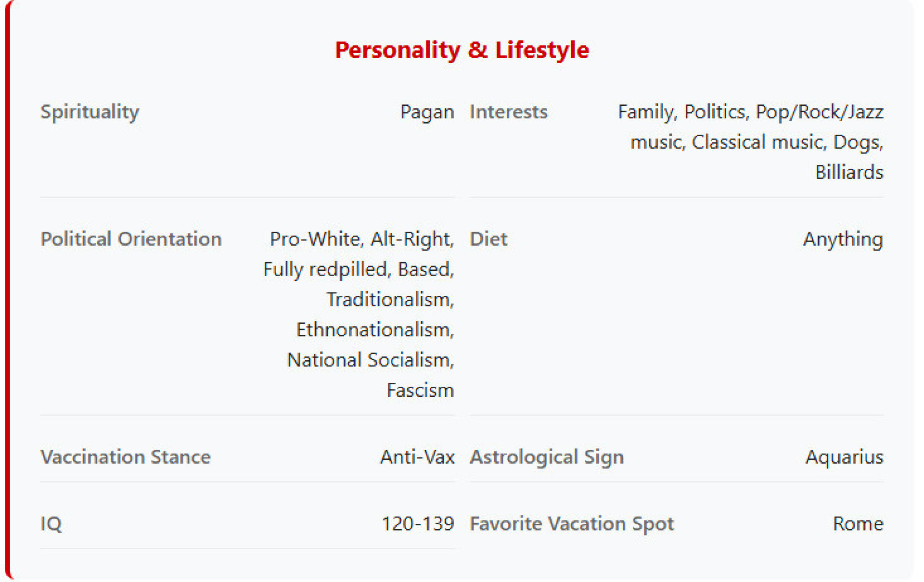Click the Traditionalism value text
924x582 pixels.
coord(390,299)
